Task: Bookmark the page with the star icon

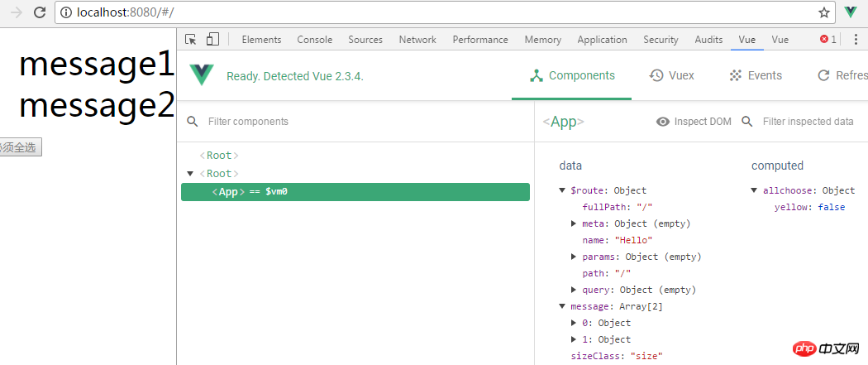Action: (823, 12)
